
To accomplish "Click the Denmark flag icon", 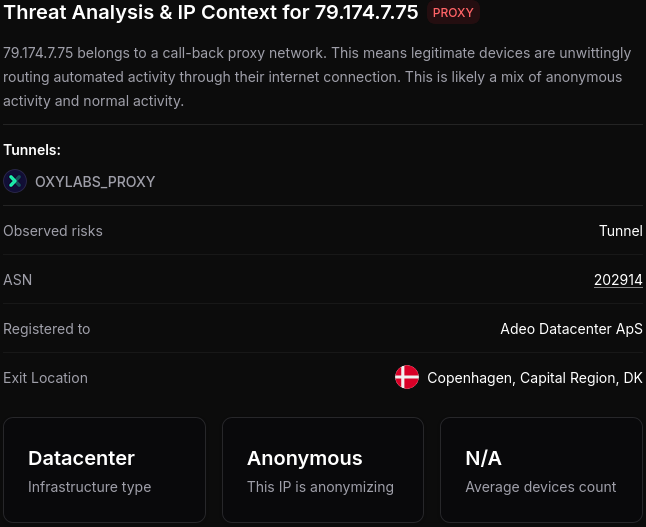I will (x=407, y=377).
